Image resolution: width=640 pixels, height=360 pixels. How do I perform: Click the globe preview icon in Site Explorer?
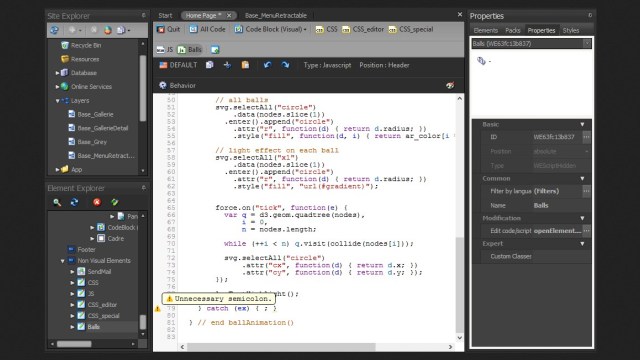(x=107, y=30)
